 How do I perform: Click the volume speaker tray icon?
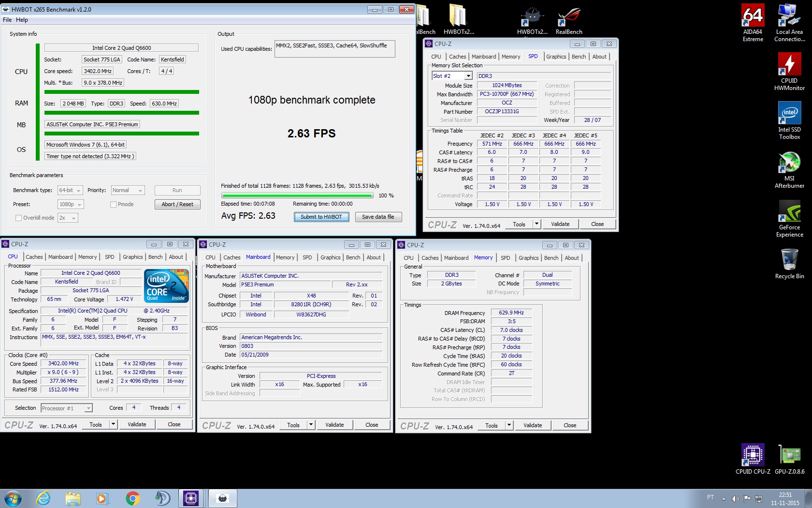735,498
